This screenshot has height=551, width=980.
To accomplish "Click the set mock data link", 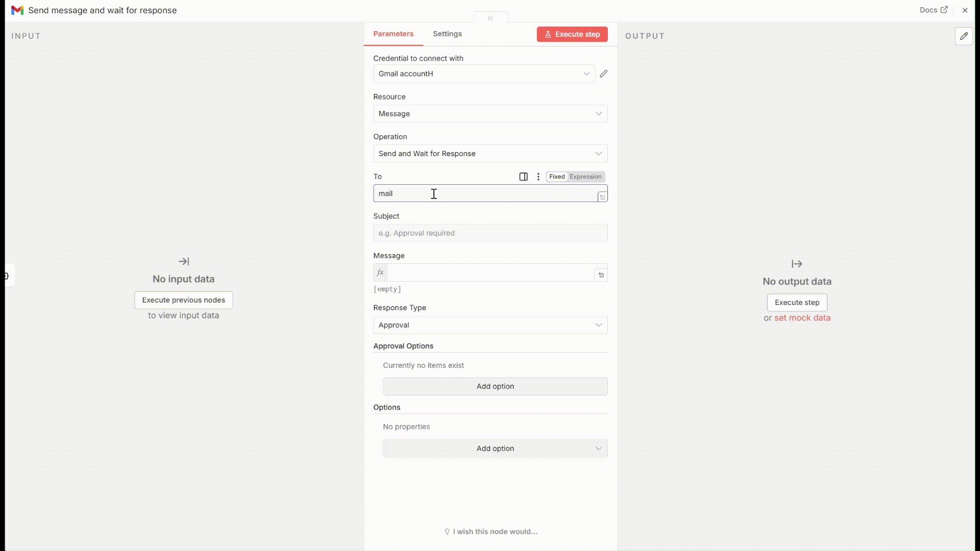I will (x=802, y=318).
